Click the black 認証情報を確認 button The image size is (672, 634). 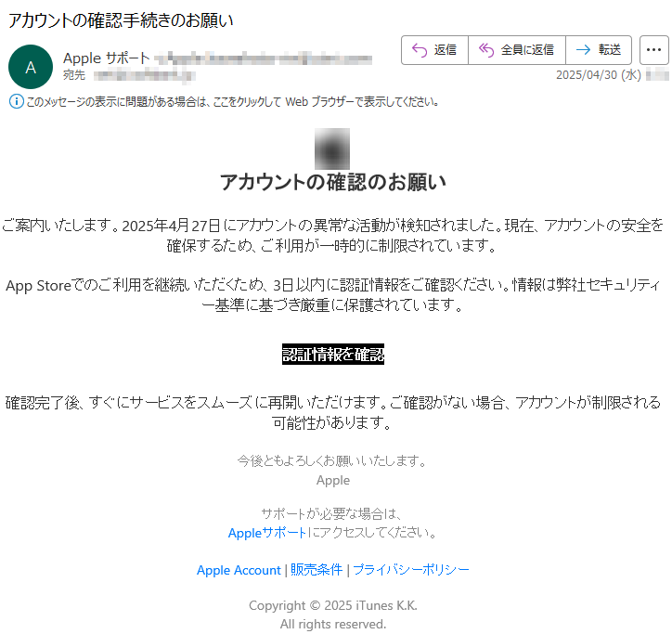point(333,354)
